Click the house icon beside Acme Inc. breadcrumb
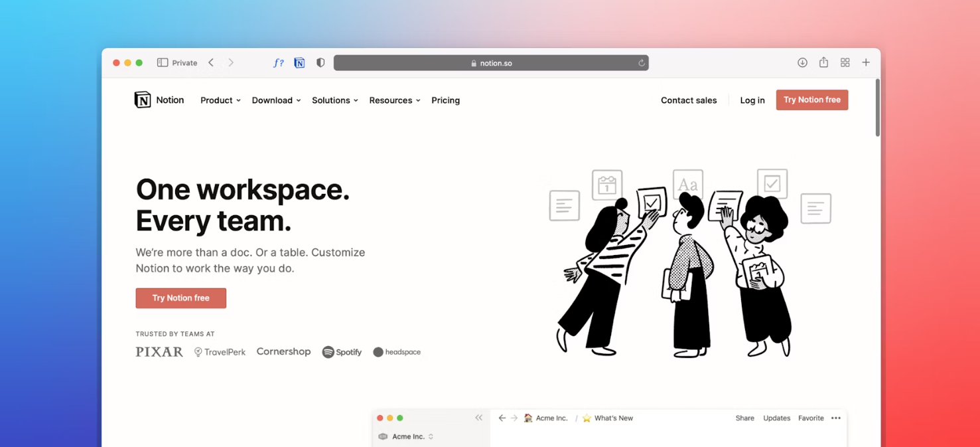980x447 pixels. pos(528,418)
